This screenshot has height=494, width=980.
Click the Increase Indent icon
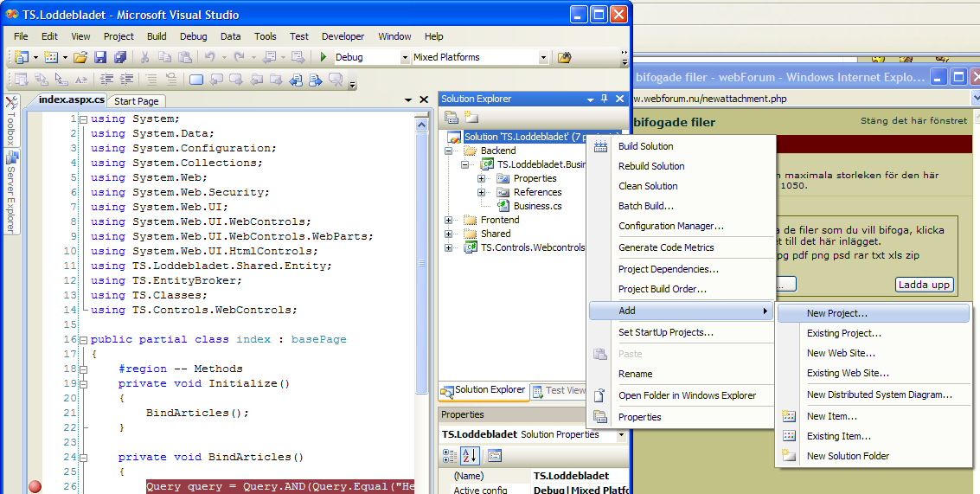[x=126, y=80]
